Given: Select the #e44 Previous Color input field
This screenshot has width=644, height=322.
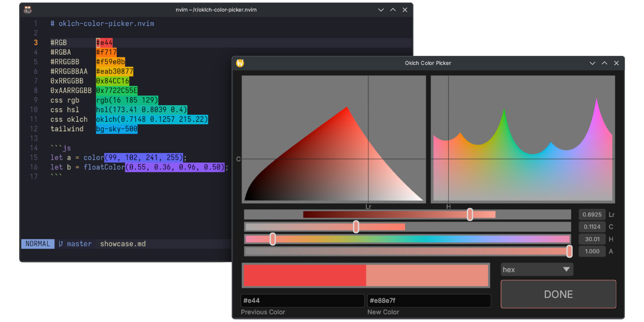Looking at the screenshot, I should (x=302, y=300).
